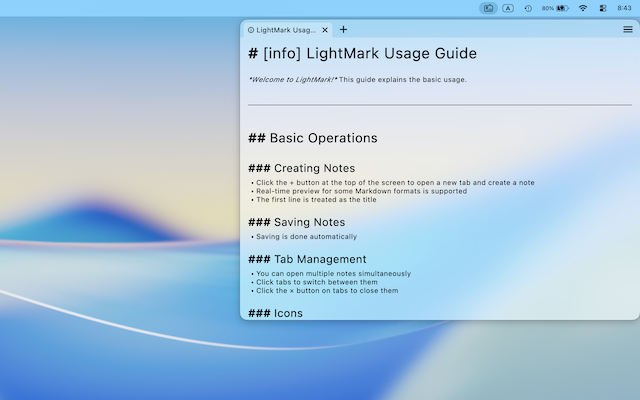Click the battery status icon

pyautogui.click(x=560, y=8)
